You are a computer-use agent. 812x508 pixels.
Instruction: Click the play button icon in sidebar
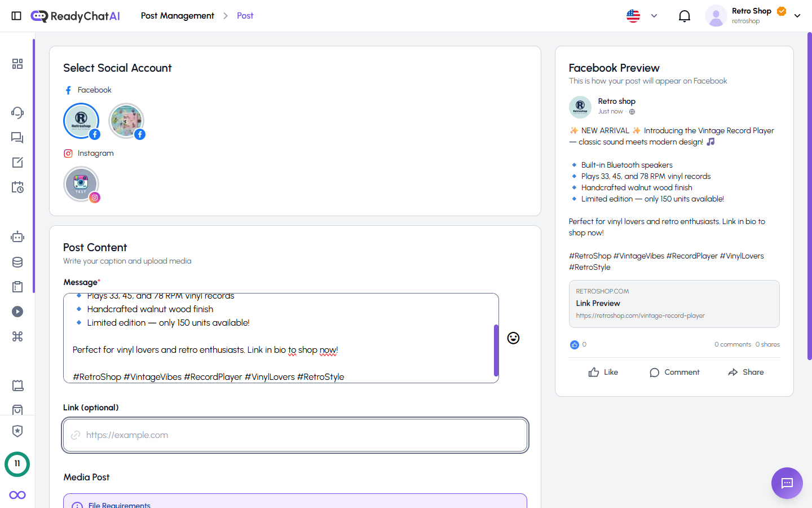pyautogui.click(x=17, y=312)
